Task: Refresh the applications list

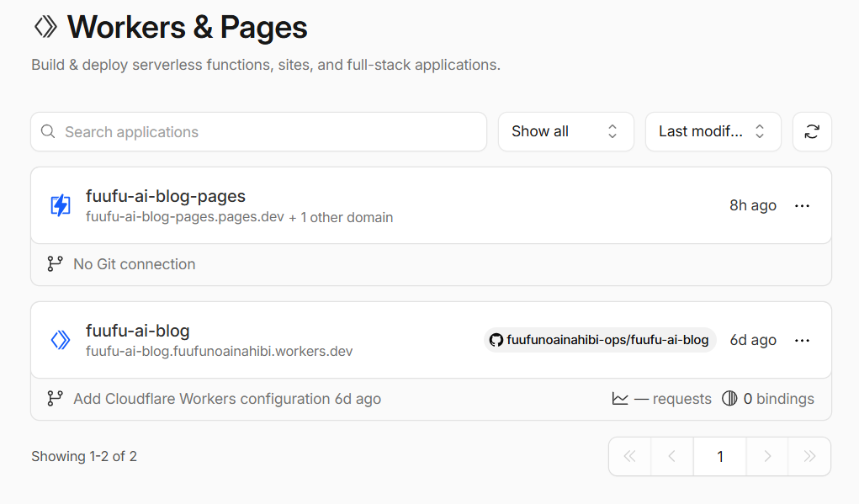Action: coord(812,131)
